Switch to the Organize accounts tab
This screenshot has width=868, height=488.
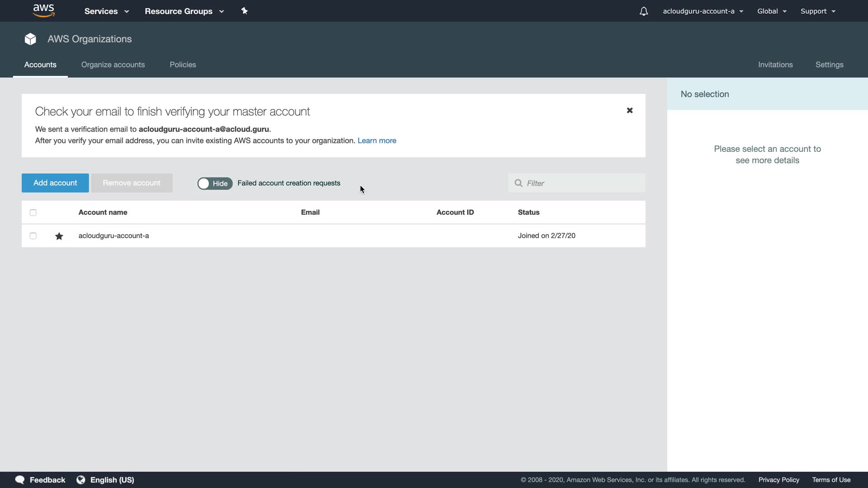coord(113,65)
